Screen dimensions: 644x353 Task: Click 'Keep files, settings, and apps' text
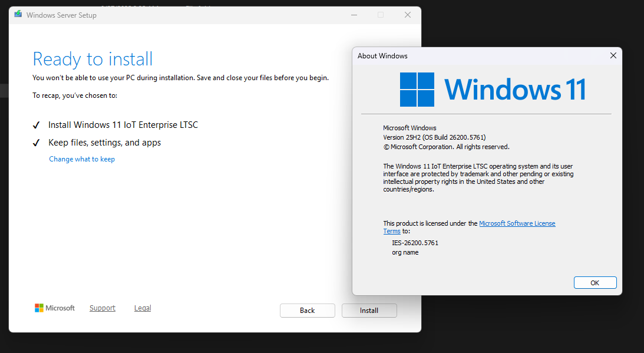105,143
